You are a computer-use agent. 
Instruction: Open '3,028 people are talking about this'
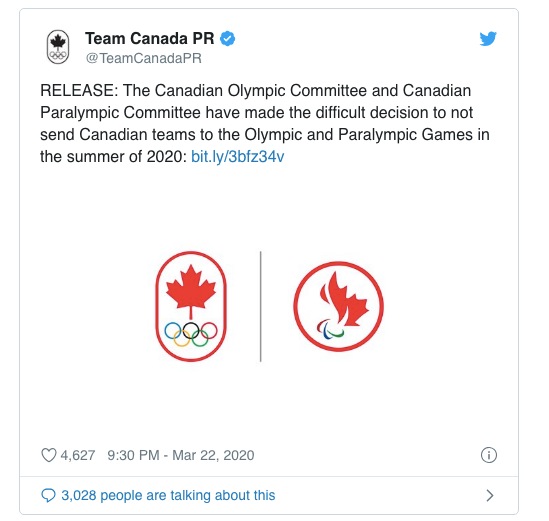(168, 495)
